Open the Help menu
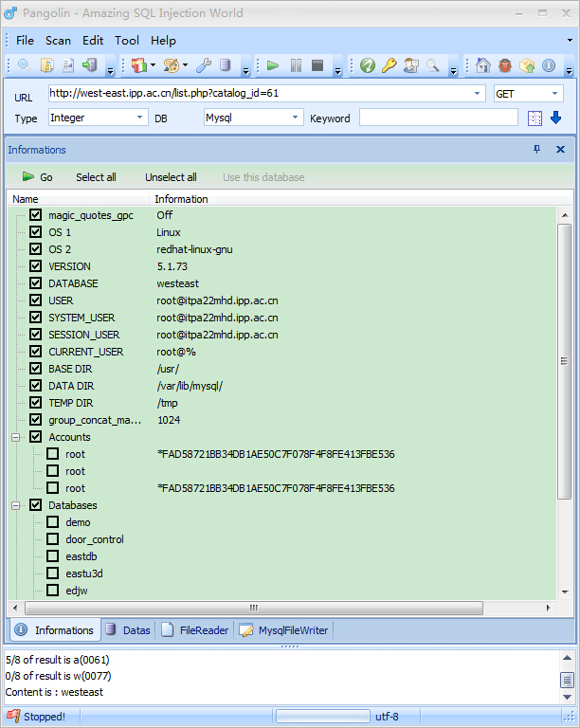The height and width of the screenshot is (728, 580). (x=163, y=41)
